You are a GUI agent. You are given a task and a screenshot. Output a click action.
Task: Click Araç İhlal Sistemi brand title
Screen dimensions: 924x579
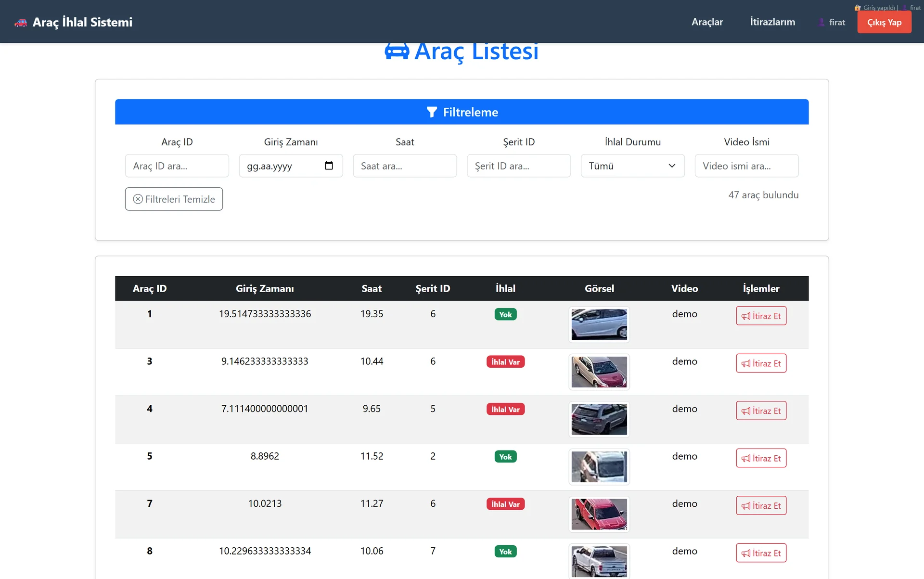tap(82, 22)
